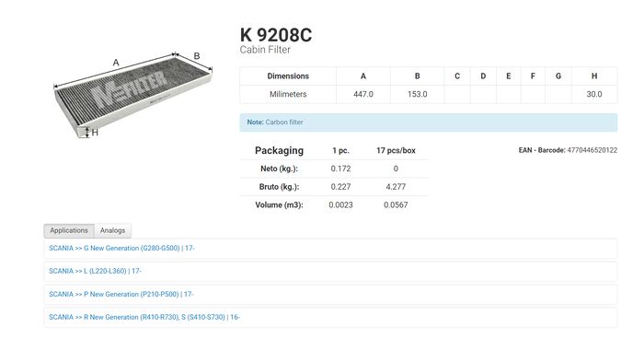Click Bruto value 0.227

point(341,187)
